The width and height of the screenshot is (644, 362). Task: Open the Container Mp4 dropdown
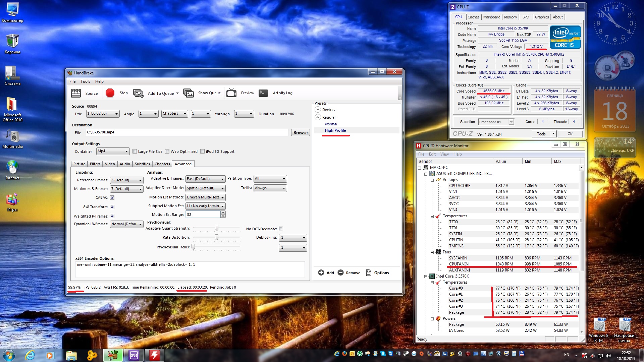tap(113, 152)
